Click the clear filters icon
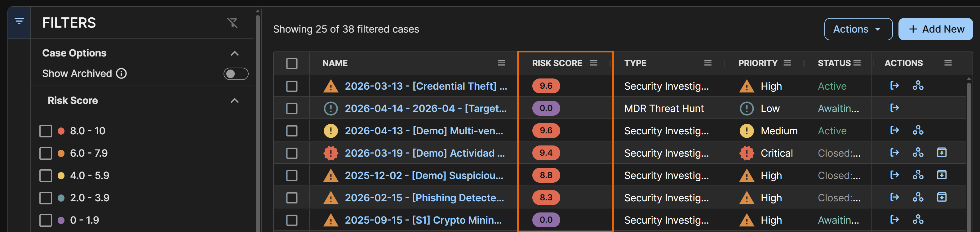This screenshot has height=232, width=980. (232, 23)
